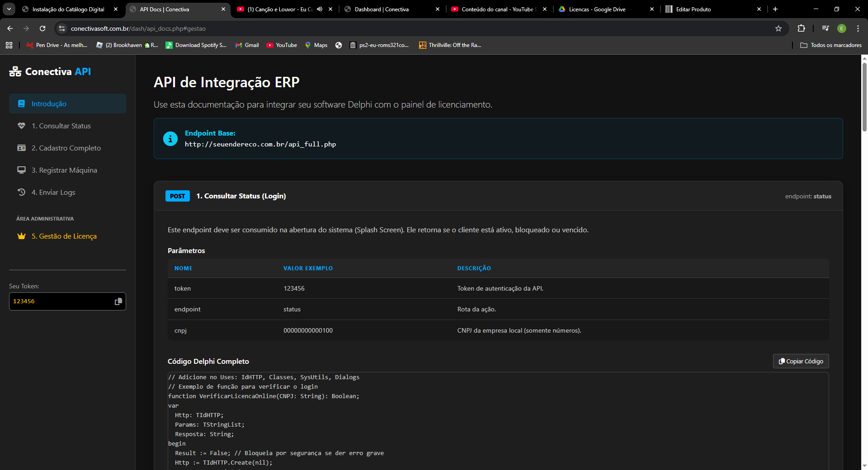Viewport: 868px width, 470px height.
Task: Open the Chrome three-dot menu
Action: pos(858,28)
